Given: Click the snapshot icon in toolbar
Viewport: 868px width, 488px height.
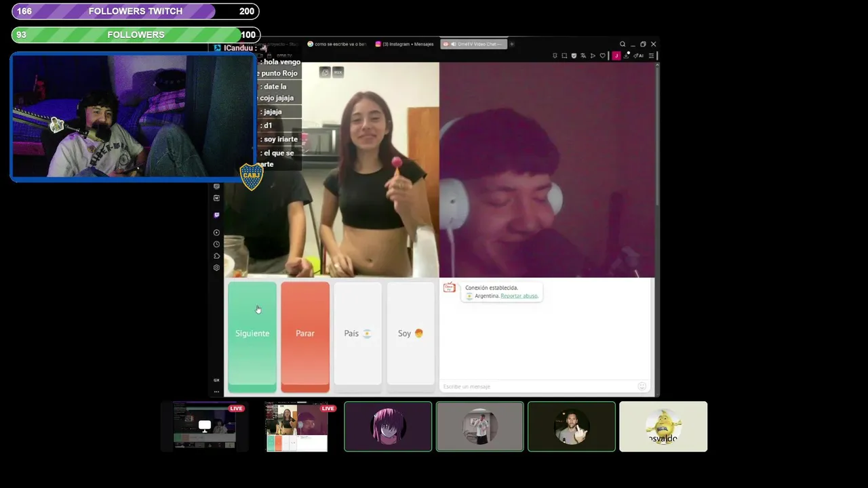Looking at the screenshot, I should [564, 56].
